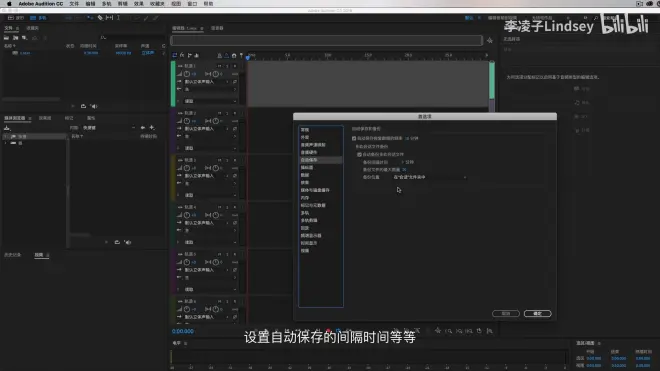Open the 窗口 menu in menu bar
This screenshot has height=371, width=660.
click(192, 4)
